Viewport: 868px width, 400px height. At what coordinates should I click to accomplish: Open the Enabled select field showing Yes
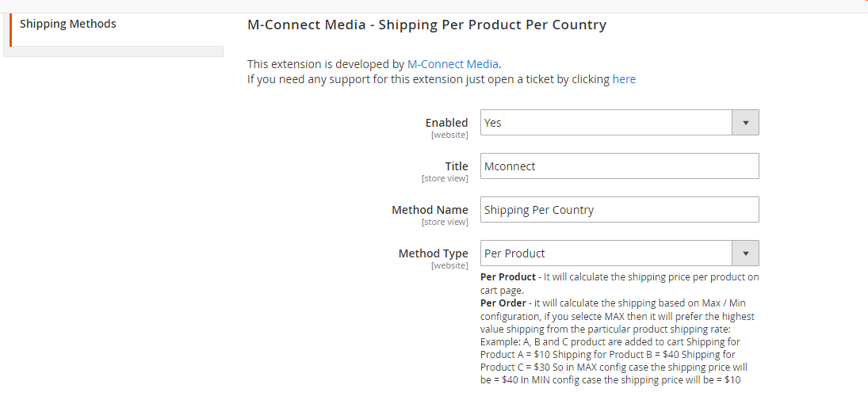click(606, 123)
